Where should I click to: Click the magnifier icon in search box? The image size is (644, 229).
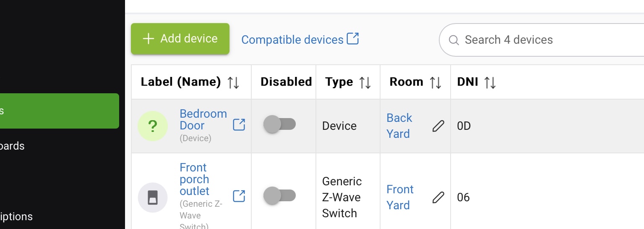tap(454, 40)
